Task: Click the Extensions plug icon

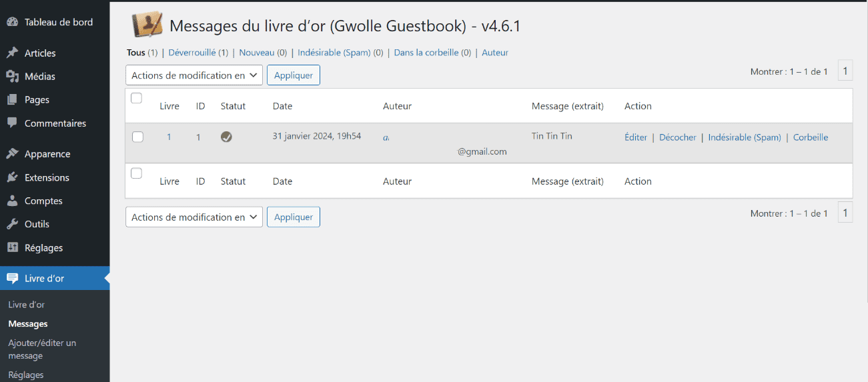Action: 12,177
